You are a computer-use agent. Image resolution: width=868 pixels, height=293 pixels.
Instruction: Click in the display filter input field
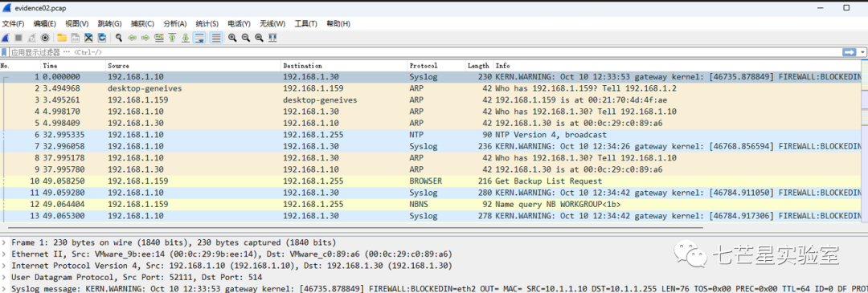[x=425, y=52]
